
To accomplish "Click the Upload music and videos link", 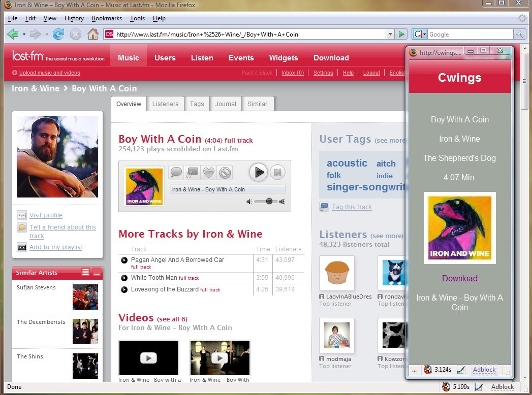I will [49, 73].
